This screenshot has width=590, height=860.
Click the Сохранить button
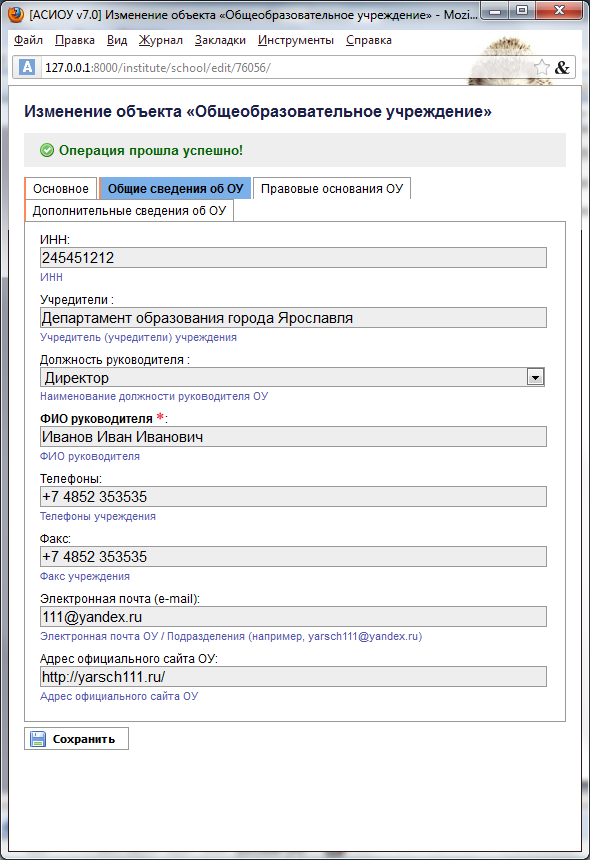[x=76, y=739]
